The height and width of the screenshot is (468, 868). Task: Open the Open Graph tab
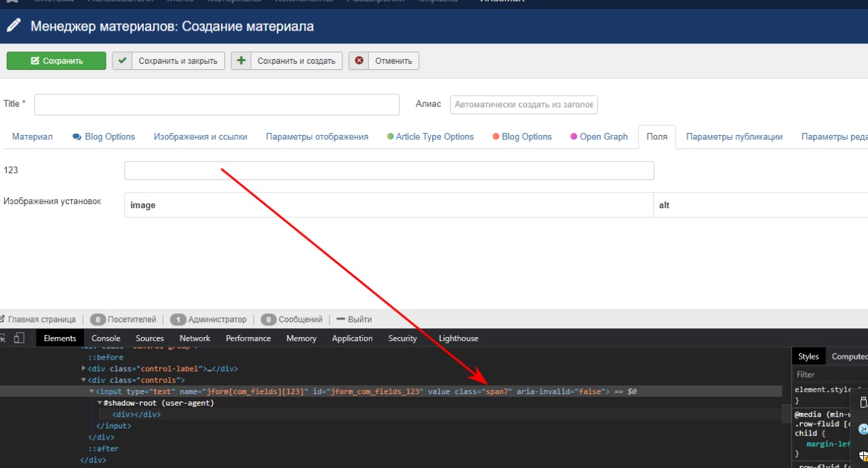coord(599,136)
